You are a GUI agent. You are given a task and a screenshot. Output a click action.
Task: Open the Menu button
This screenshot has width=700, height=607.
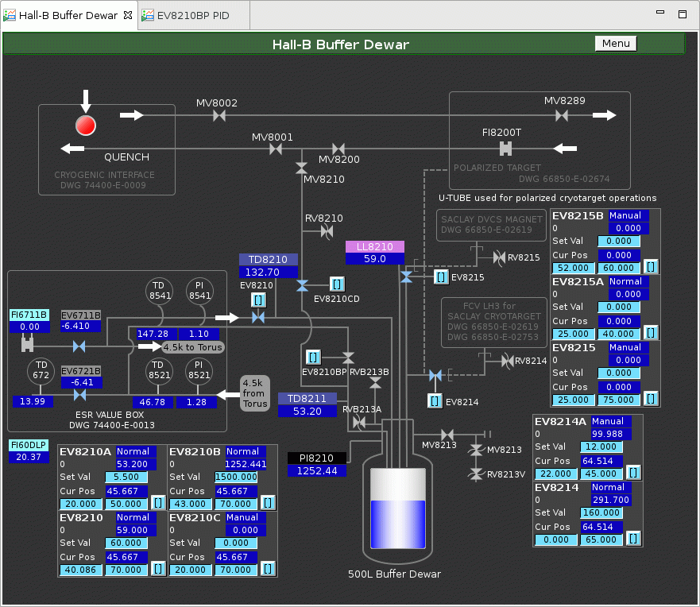(x=615, y=44)
